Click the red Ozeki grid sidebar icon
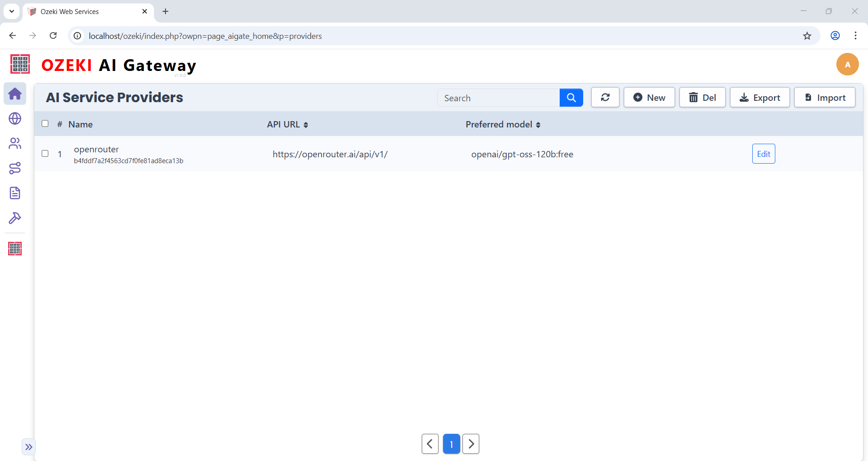 [15, 249]
